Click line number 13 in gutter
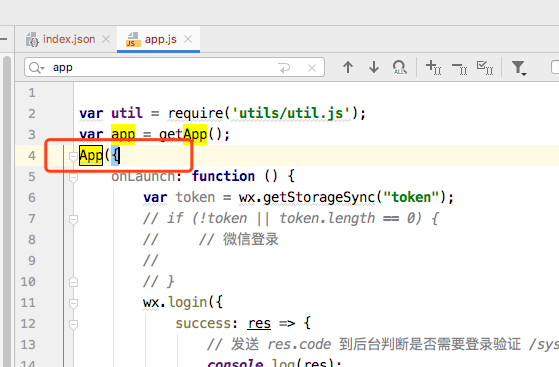559x367 pixels. [x=28, y=345]
